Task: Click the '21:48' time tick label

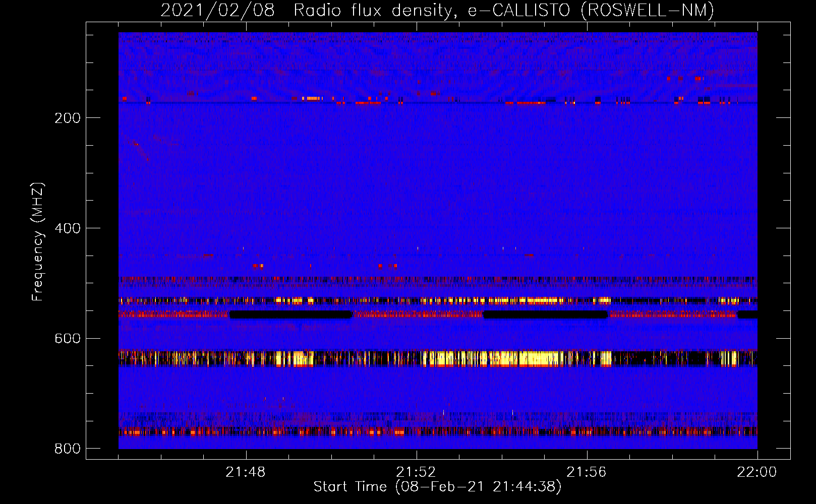Action: (x=246, y=472)
